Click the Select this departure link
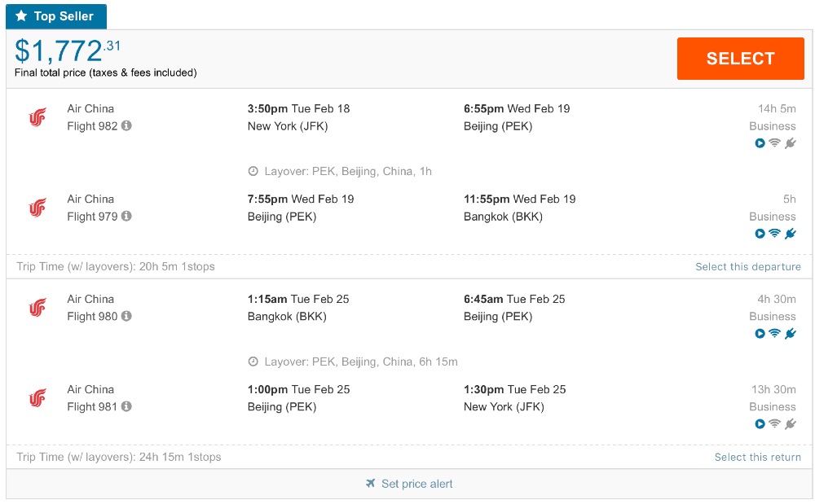Screen dimensions: 815x504 coord(747,267)
